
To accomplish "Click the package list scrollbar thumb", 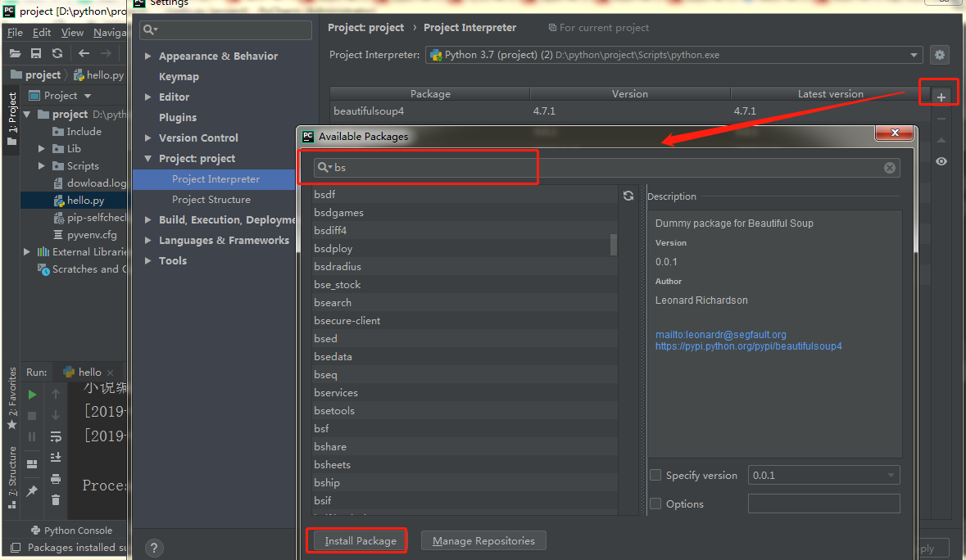I will [x=614, y=244].
